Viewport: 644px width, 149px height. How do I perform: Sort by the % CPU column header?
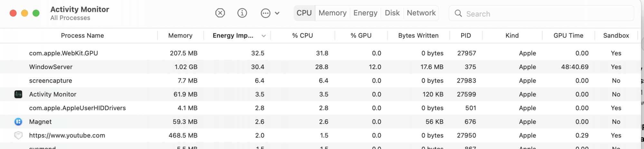tap(303, 36)
